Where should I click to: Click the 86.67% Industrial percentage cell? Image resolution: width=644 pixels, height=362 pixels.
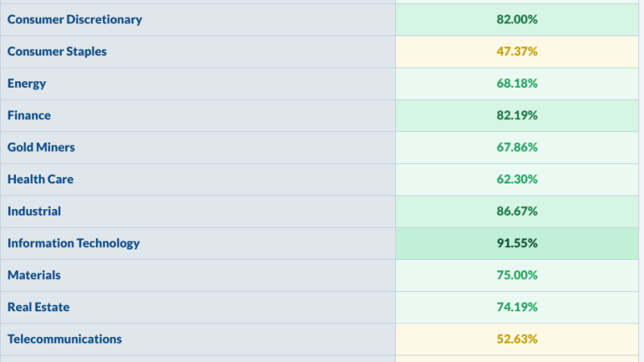point(517,212)
